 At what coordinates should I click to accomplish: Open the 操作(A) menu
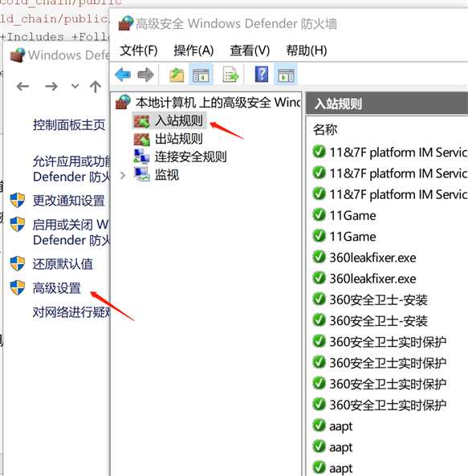(193, 51)
